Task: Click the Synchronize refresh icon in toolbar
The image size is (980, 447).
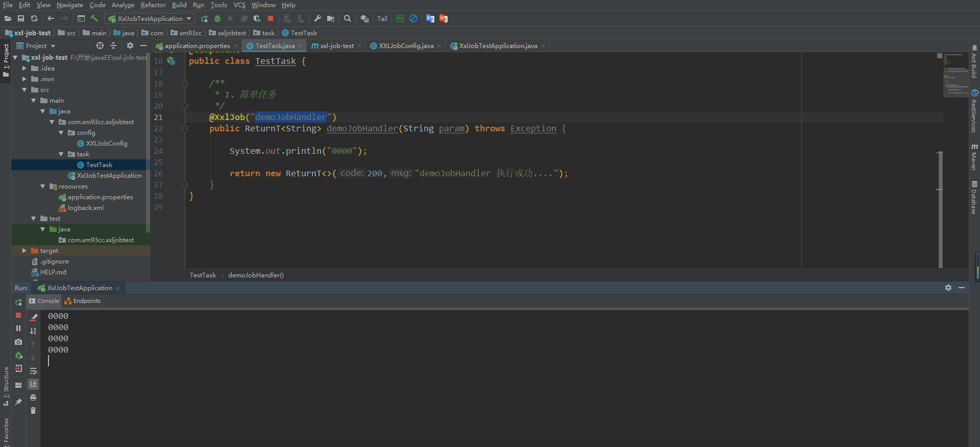Action: pyautogui.click(x=34, y=18)
